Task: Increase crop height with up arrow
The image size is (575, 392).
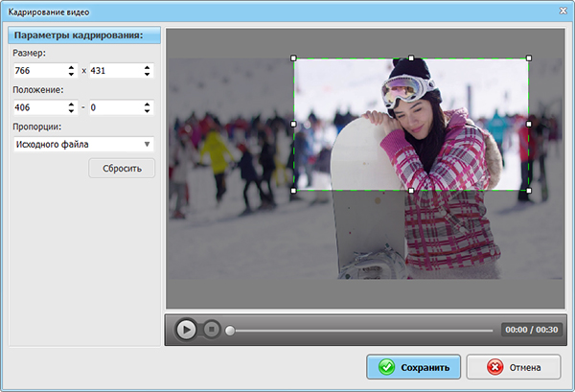Action: pos(147,67)
